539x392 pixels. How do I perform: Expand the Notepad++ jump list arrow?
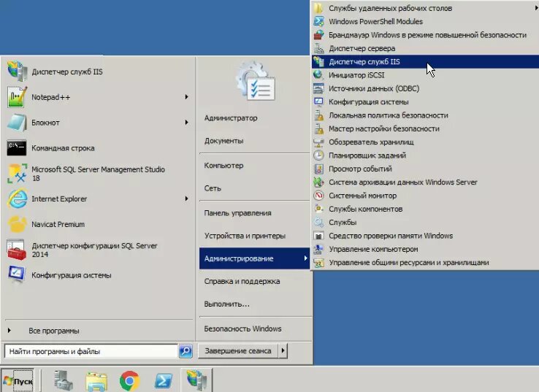click(x=186, y=97)
